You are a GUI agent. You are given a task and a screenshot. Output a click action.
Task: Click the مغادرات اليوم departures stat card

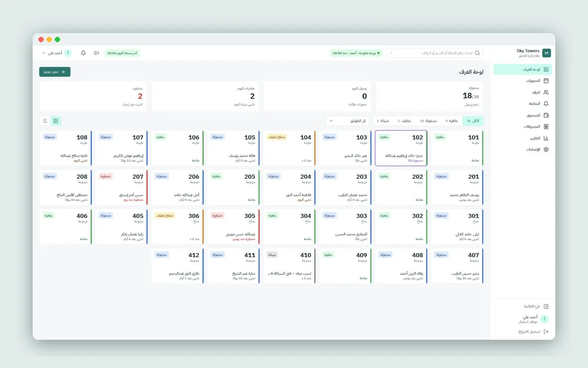[x=205, y=96]
